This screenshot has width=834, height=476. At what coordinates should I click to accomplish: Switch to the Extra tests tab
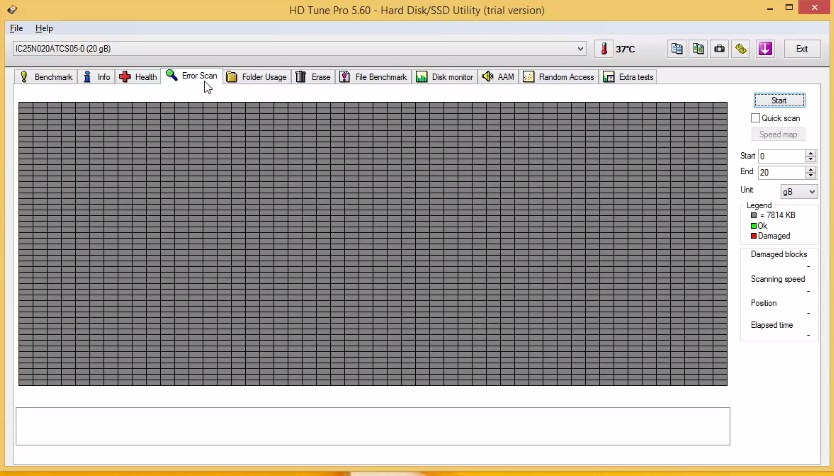point(629,77)
